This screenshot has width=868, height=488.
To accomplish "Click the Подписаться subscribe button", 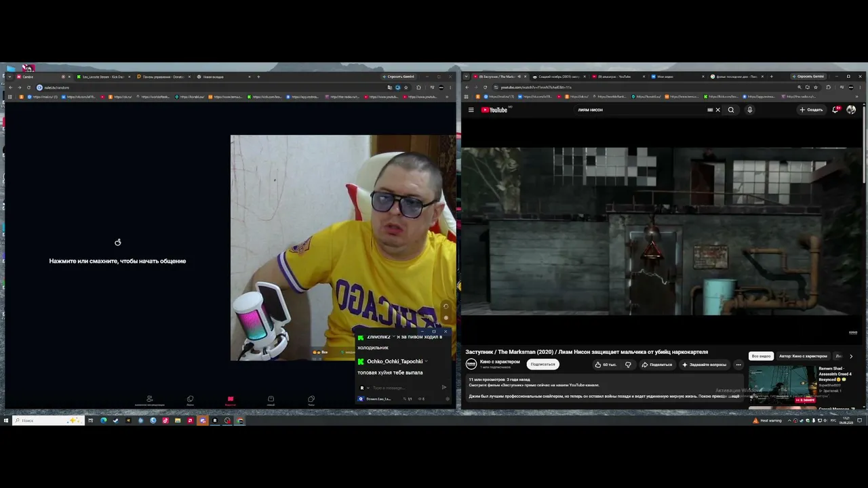I will [542, 365].
